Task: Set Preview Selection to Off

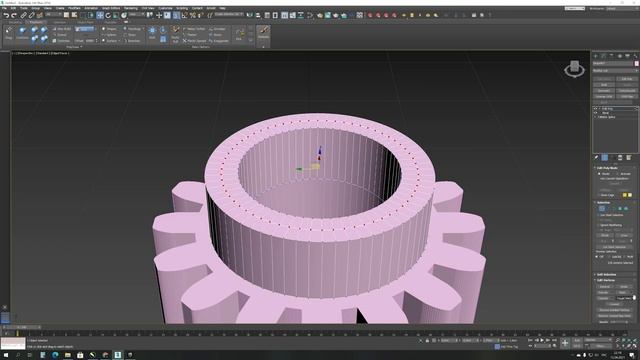Action: point(597,257)
